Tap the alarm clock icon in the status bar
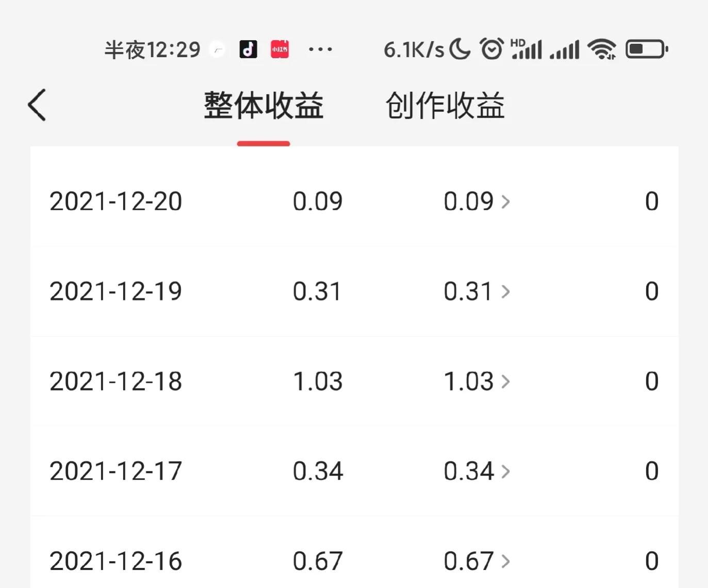708x588 pixels. click(491, 49)
